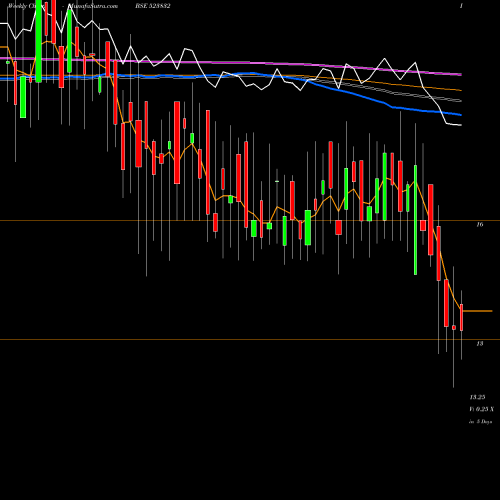Click the price axis label '16'
Viewport: 500px width, 500px height.
tap(479, 225)
